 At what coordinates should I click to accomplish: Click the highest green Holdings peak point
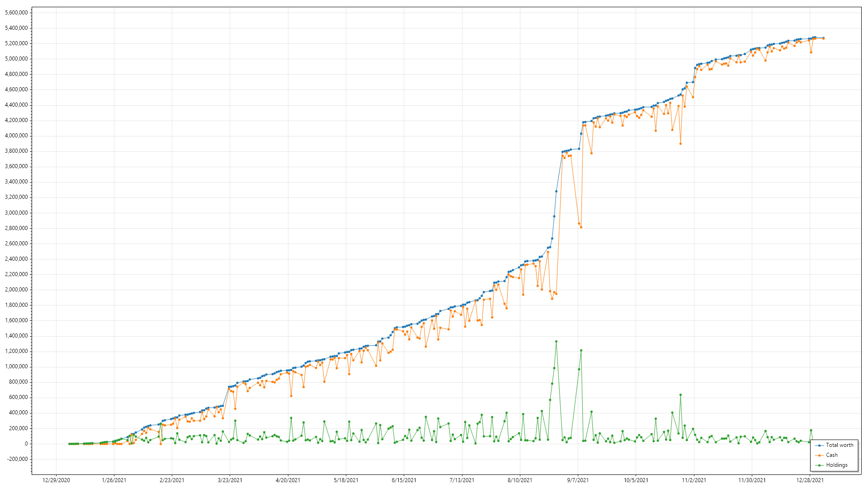(556, 342)
